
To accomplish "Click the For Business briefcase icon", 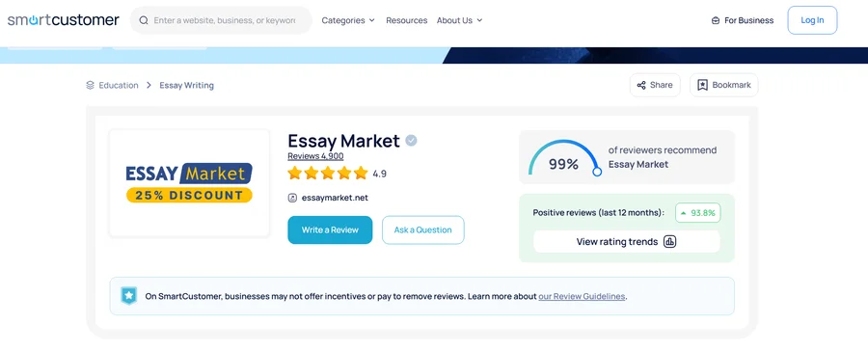I will point(716,20).
